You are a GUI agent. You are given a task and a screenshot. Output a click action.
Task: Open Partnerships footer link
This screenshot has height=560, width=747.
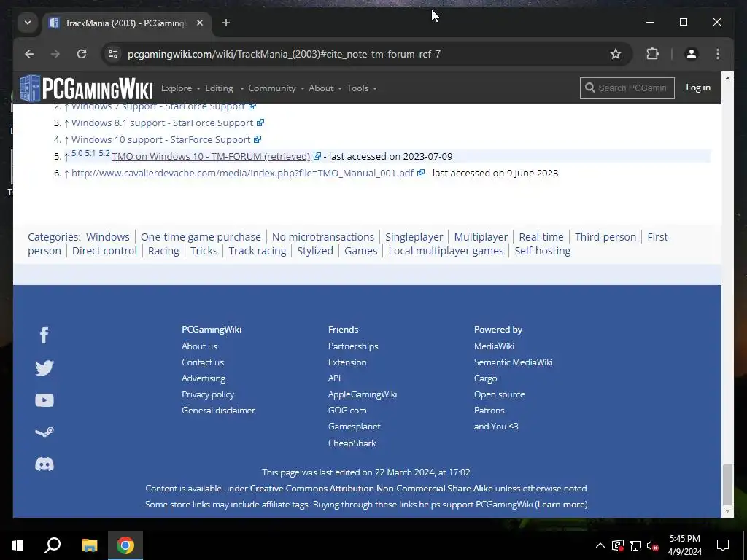(x=353, y=346)
